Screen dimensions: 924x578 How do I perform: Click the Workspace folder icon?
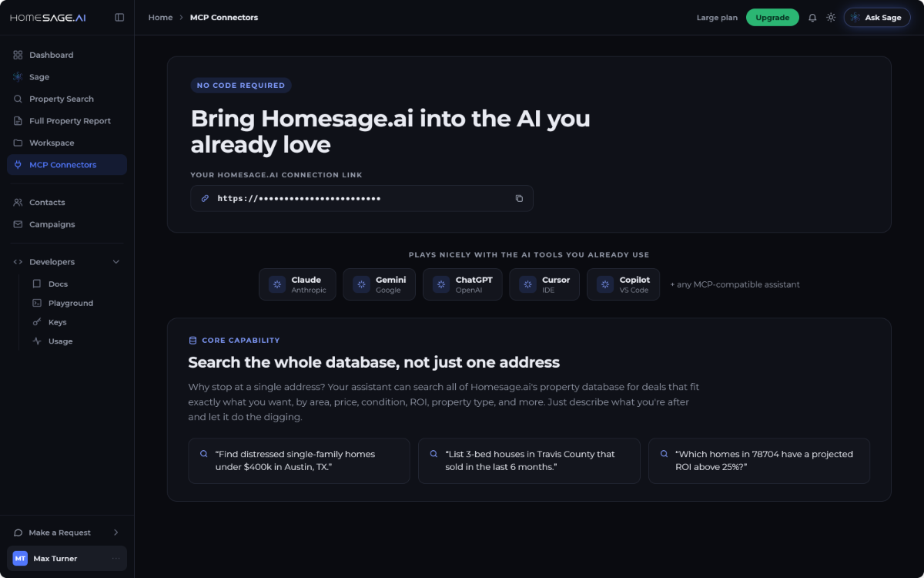click(18, 143)
